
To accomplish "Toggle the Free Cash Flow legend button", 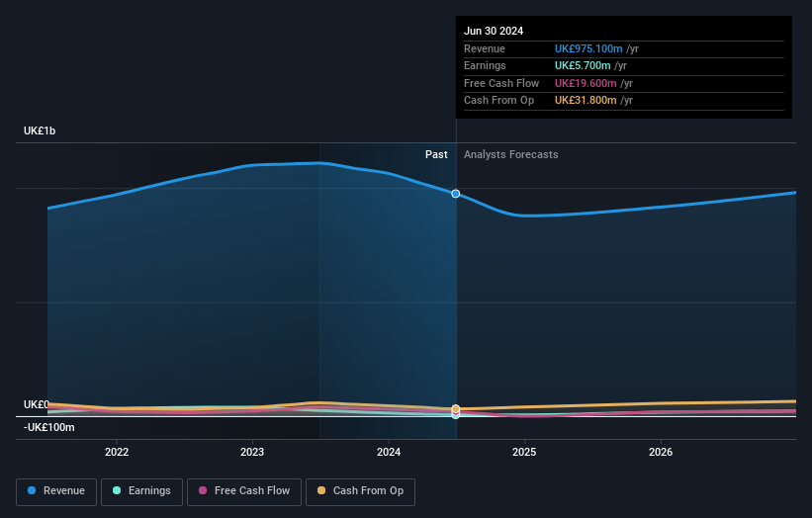I will [244, 491].
